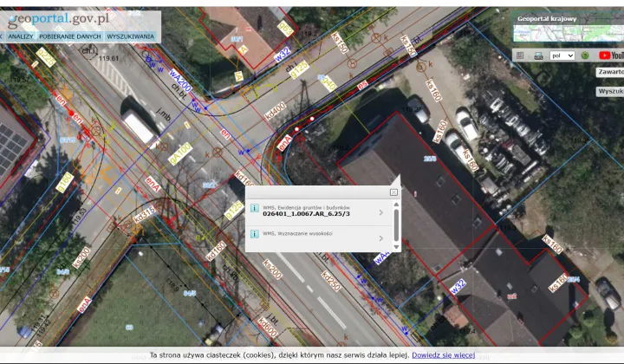Open the POBIERANIE DANYCH menu
The image size is (624, 364).
[x=70, y=36]
